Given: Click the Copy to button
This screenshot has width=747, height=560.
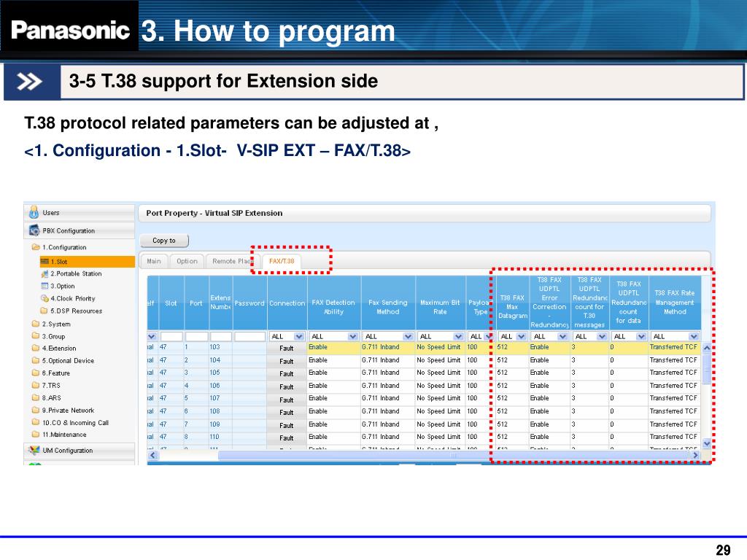Looking at the screenshot, I should [x=164, y=241].
